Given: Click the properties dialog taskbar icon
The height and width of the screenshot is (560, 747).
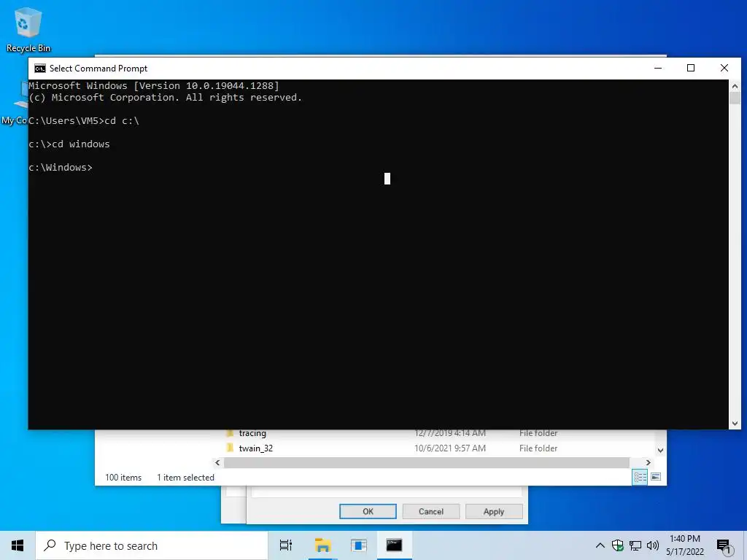Looking at the screenshot, I should (x=359, y=545).
